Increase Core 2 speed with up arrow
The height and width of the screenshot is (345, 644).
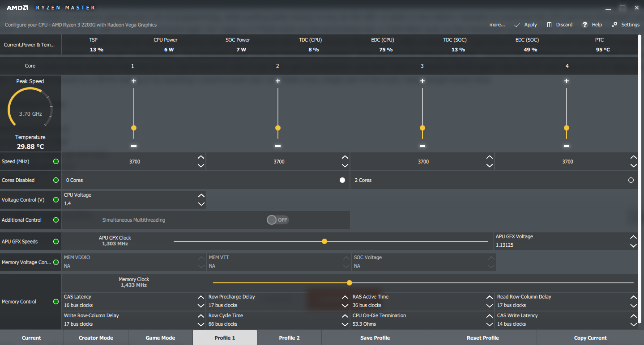pos(345,157)
